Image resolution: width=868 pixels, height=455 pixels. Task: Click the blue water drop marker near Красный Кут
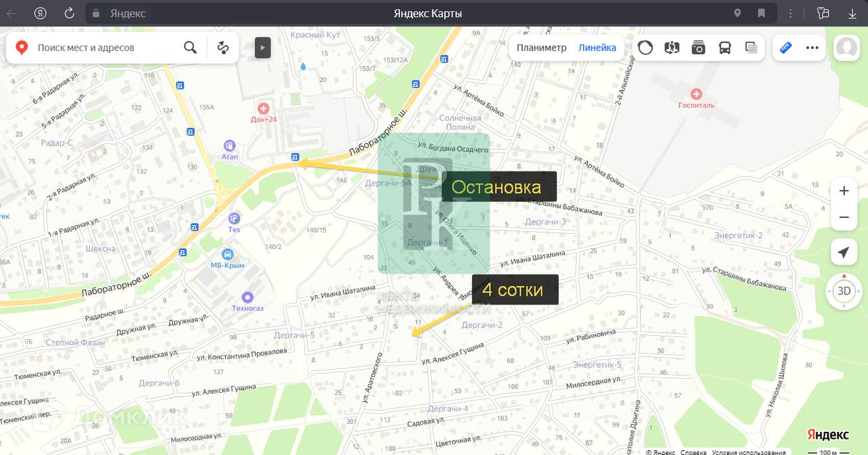[303, 66]
